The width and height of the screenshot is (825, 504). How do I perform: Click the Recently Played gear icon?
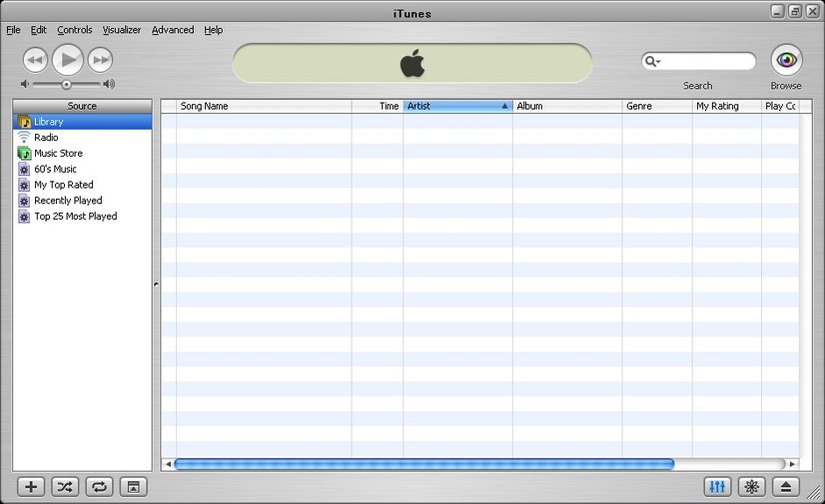click(24, 201)
